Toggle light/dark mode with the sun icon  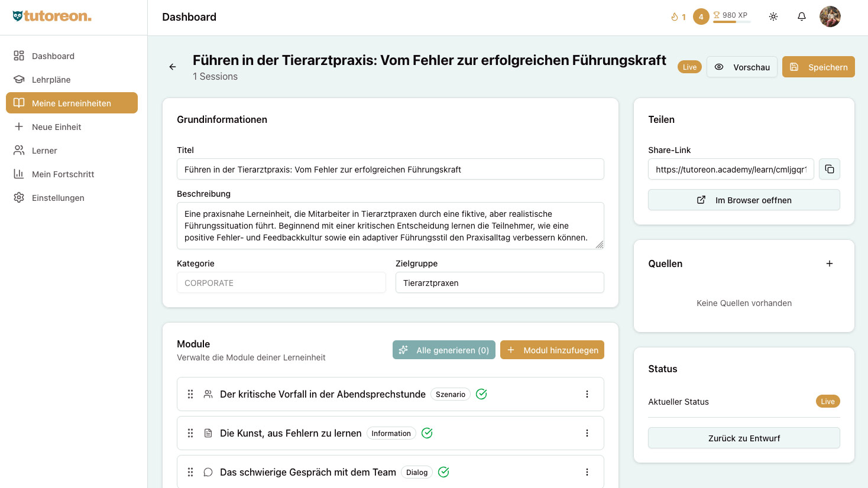773,16
